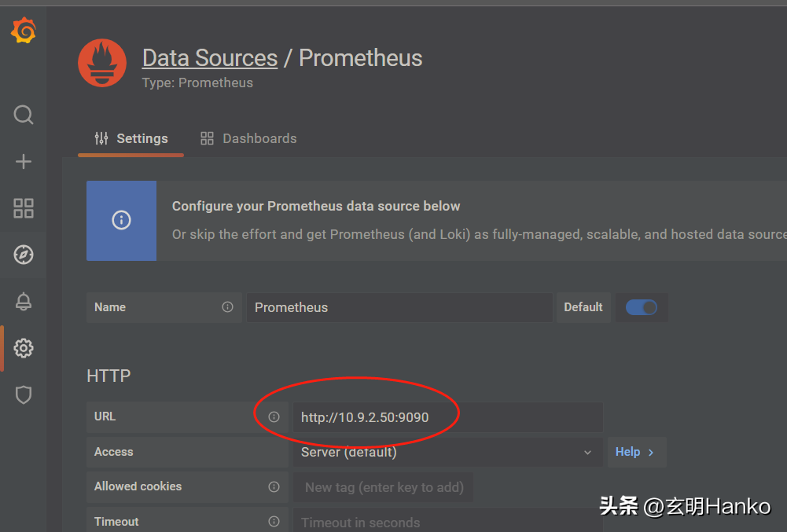The image size is (787, 532).
Task: Switch to the Settings tab
Action: pyautogui.click(x=131, y=138)
